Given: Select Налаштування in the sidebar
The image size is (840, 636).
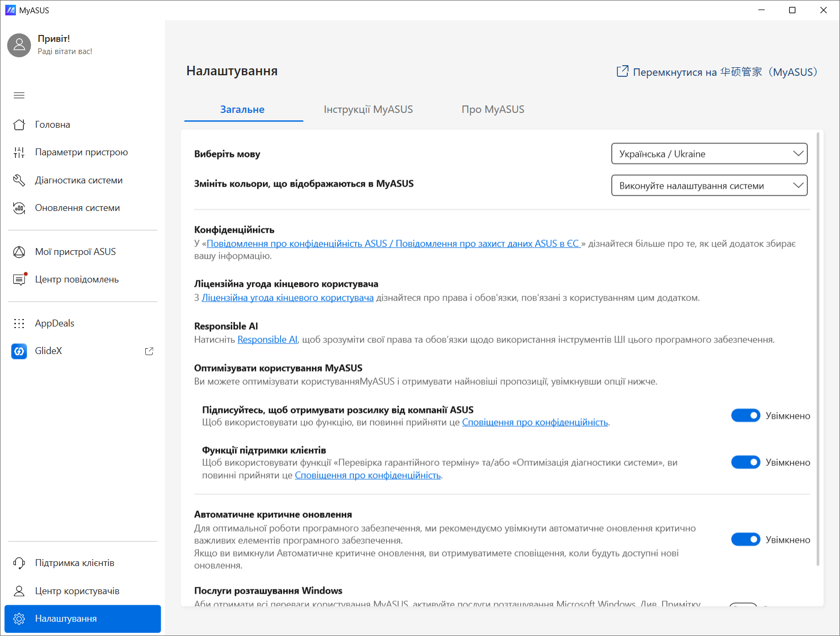Looking at the screenshot, I should point(83,619).
